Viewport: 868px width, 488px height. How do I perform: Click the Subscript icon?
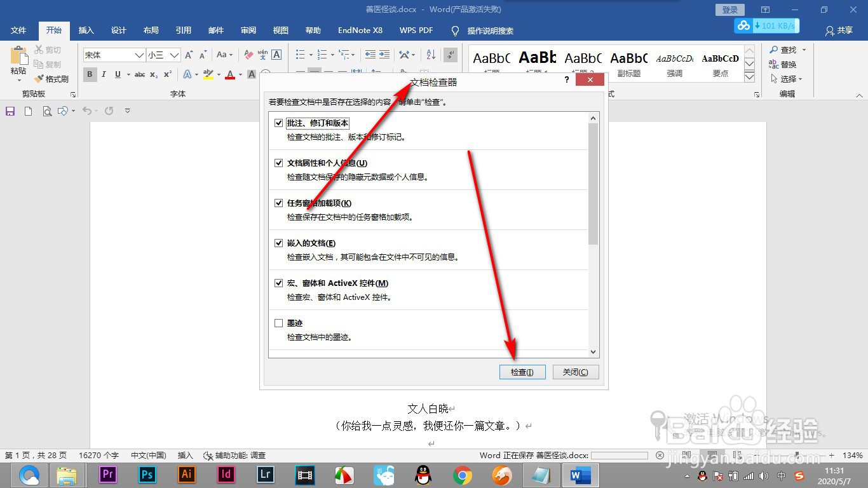(153, 75)
